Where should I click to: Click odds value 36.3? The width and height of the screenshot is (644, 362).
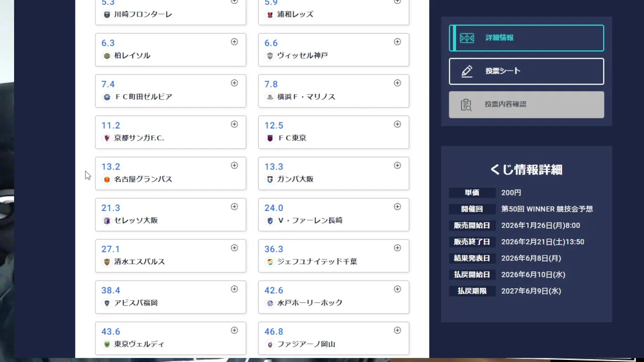[x=274, y=249]
